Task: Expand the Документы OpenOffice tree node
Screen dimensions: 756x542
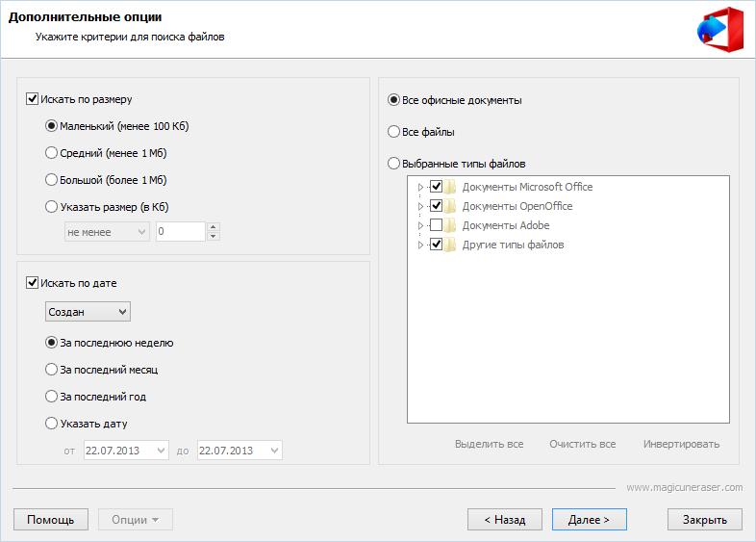Action: pyautogui.click(x=419, y=206)
